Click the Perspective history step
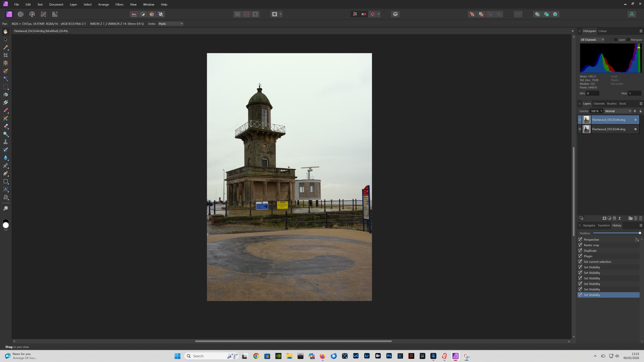The image size is (644, 362). [591, 240]
